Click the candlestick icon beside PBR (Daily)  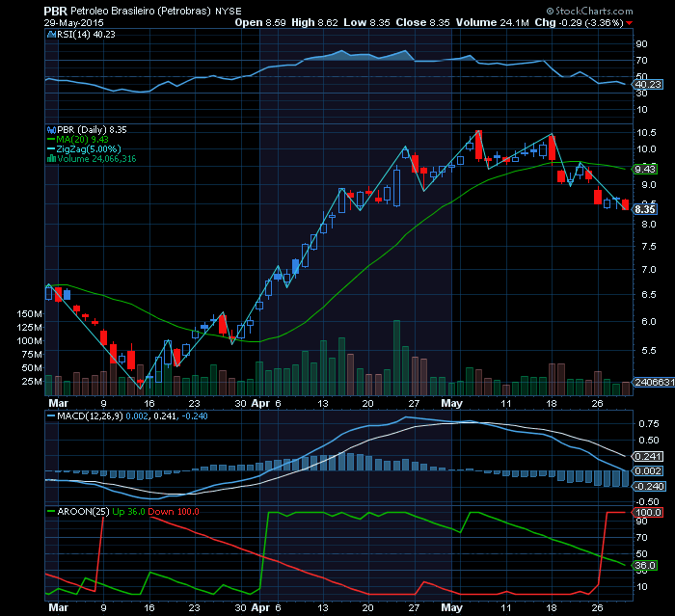point(52,129)
